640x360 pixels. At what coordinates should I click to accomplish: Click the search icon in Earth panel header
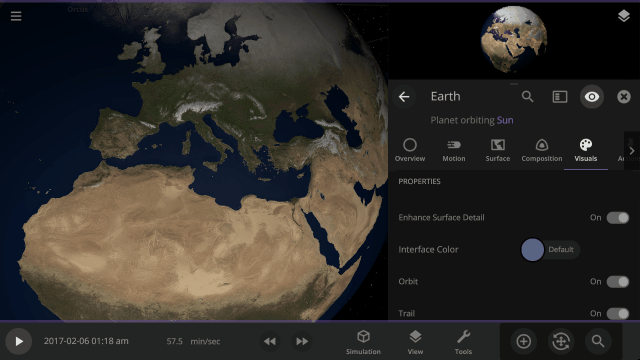(527, 97)
